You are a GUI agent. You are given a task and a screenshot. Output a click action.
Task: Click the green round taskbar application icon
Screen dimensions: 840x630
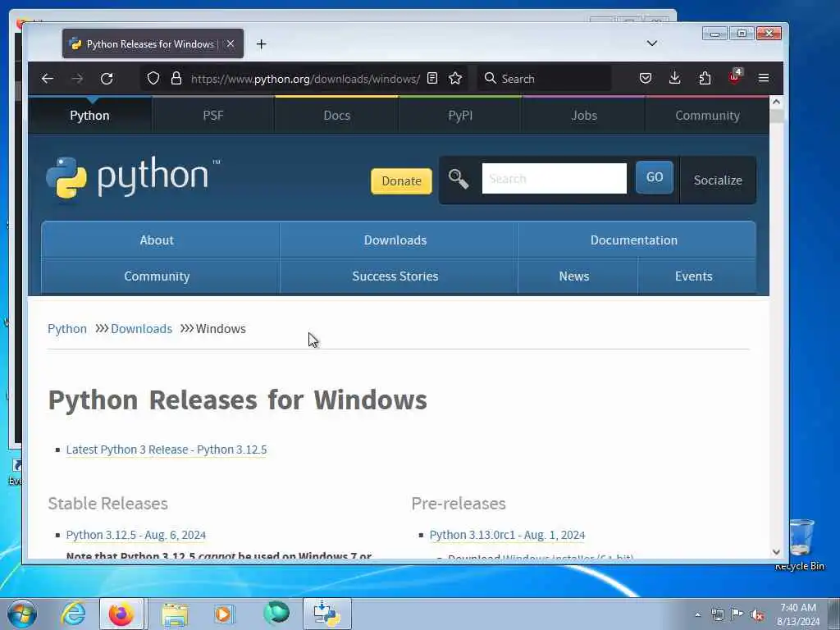tap(276, 613)
